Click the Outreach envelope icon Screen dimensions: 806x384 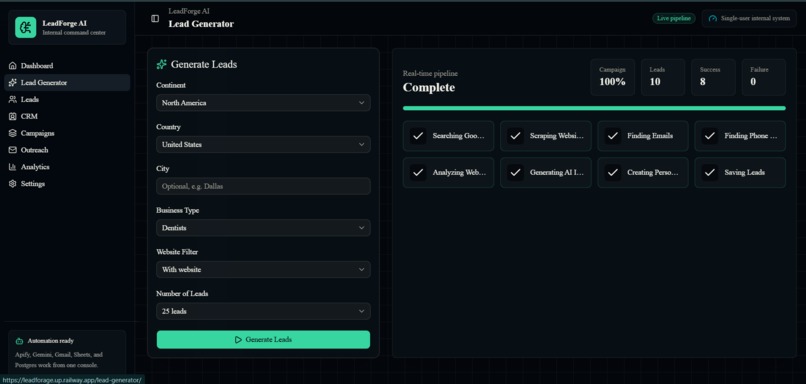point(13,150)
